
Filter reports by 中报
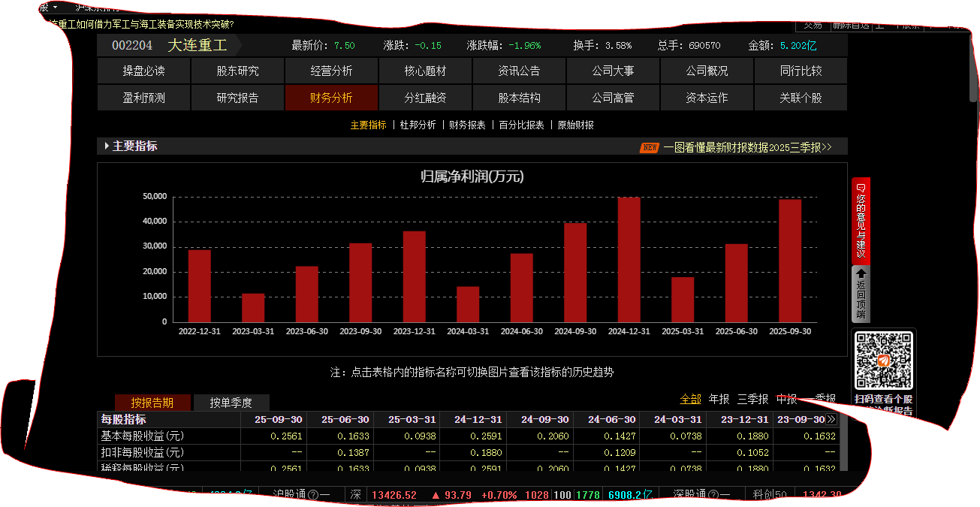click(787, 399)
